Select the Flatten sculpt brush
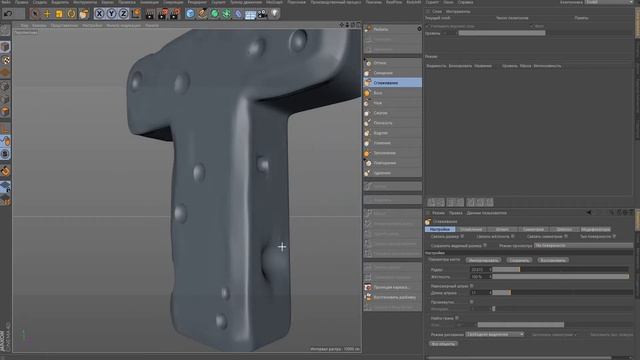Screen dimensions: 640x360 point(392,123)
